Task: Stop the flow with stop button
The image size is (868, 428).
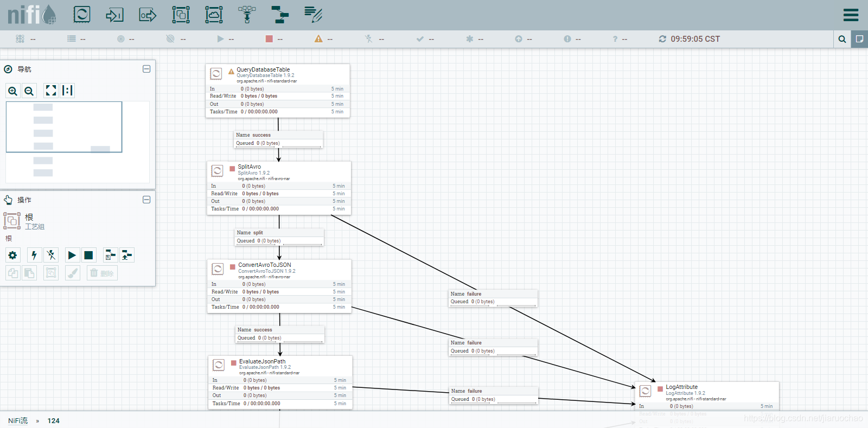Action: click(88, 255)
